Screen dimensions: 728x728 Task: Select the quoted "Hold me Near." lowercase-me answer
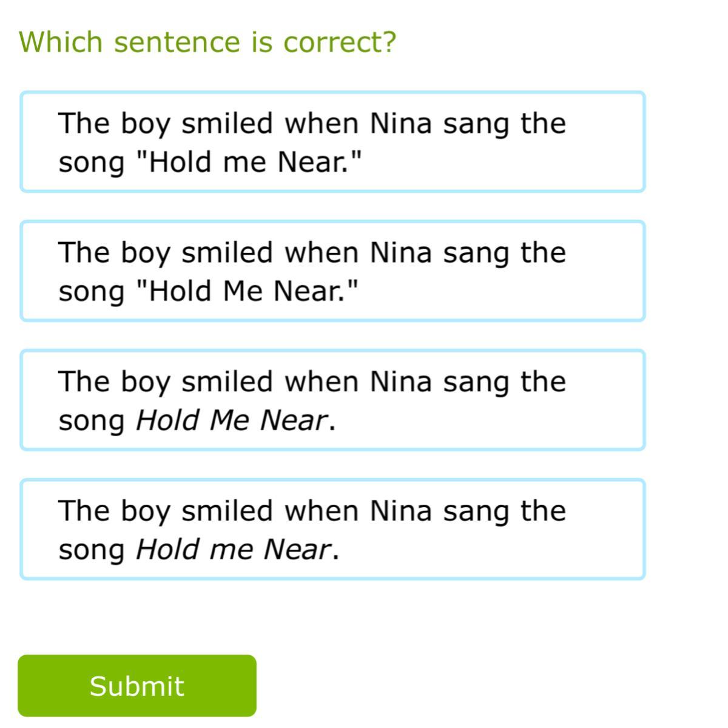pos(332,142)
